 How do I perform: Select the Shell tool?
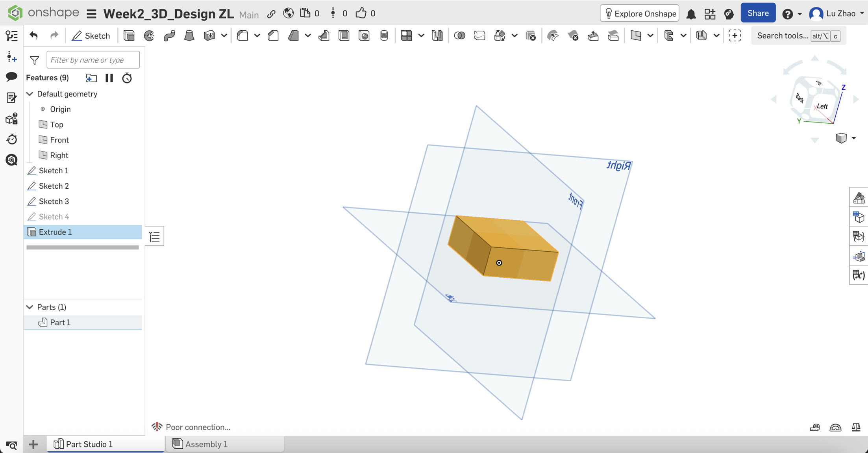344,35
